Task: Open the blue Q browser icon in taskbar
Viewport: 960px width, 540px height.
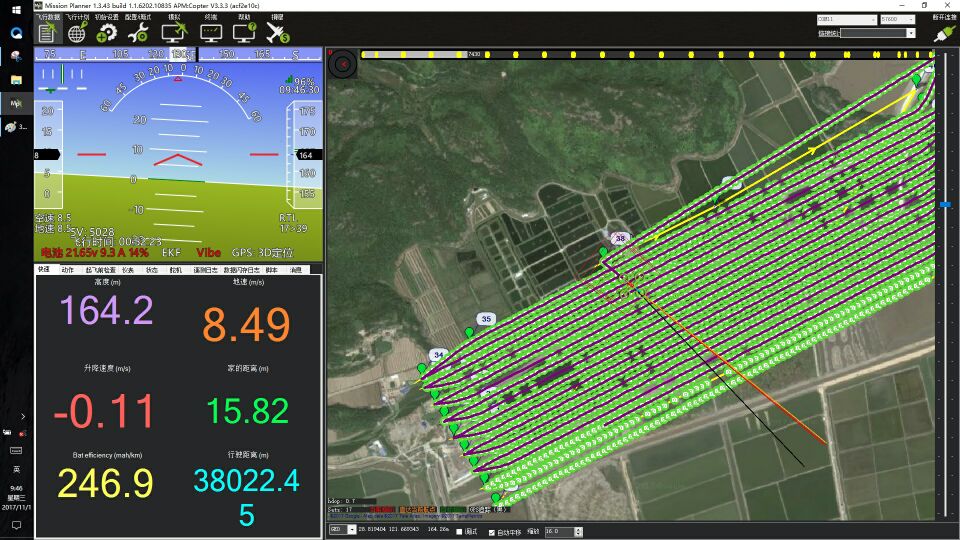Action: [17, 32]
